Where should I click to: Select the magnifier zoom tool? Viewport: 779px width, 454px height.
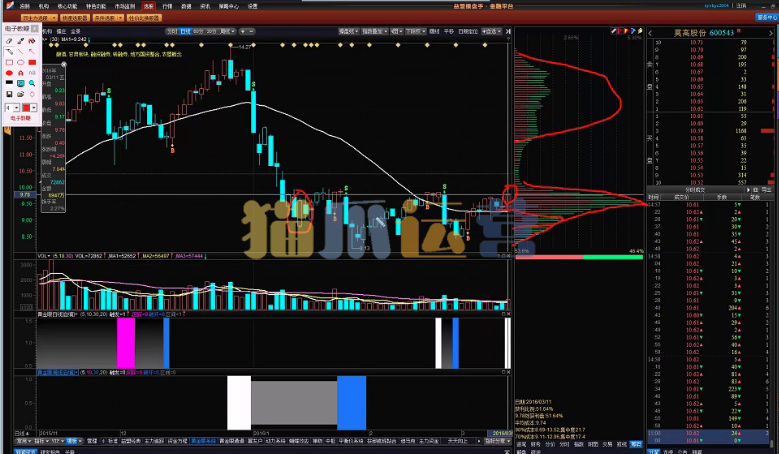tap(32, 83)
